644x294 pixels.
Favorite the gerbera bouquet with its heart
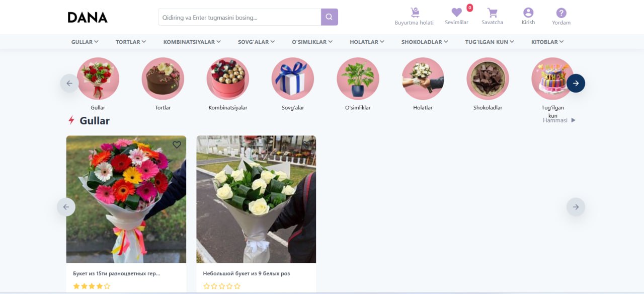click(x=177, y=144)
